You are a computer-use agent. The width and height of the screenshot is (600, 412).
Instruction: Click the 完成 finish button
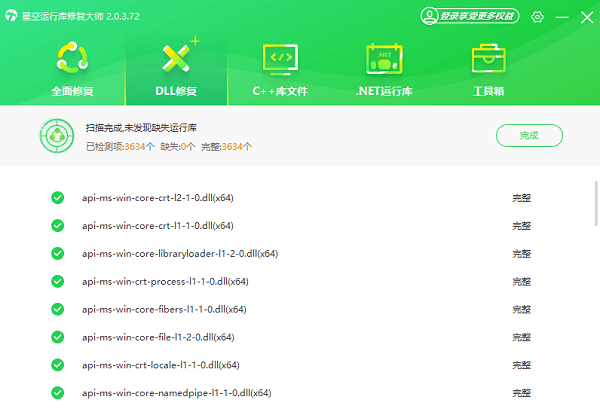click(529, 135)
